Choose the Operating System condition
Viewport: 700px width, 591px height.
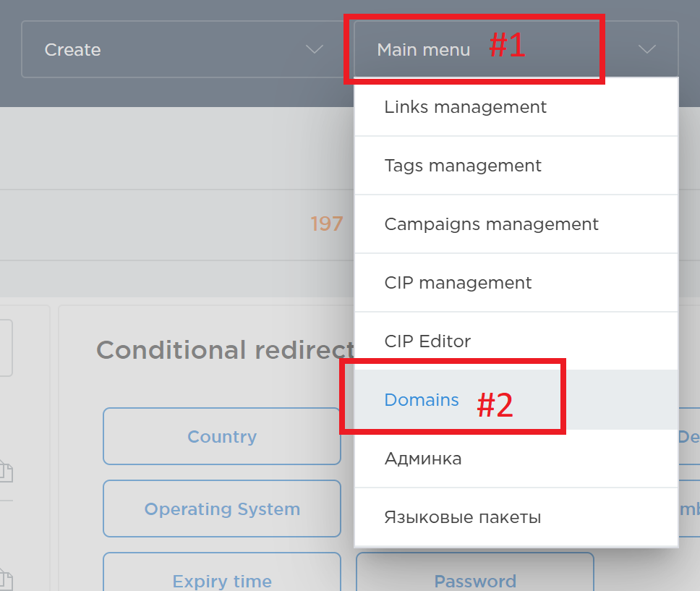[x=222, y=509]
